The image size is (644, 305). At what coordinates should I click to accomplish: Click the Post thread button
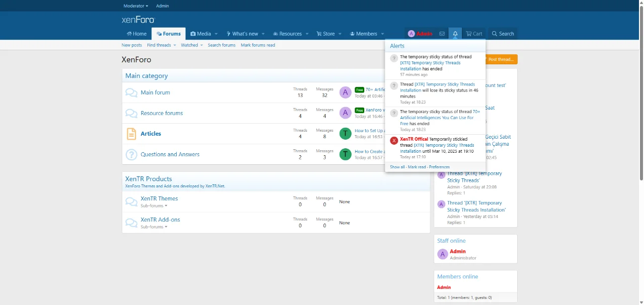(501, 59)
